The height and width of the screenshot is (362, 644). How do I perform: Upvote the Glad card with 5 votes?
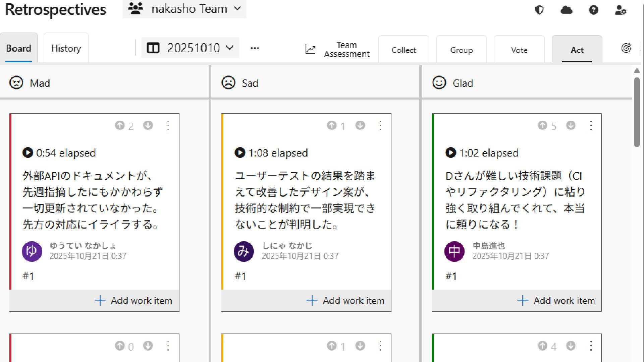pos(542,125)
